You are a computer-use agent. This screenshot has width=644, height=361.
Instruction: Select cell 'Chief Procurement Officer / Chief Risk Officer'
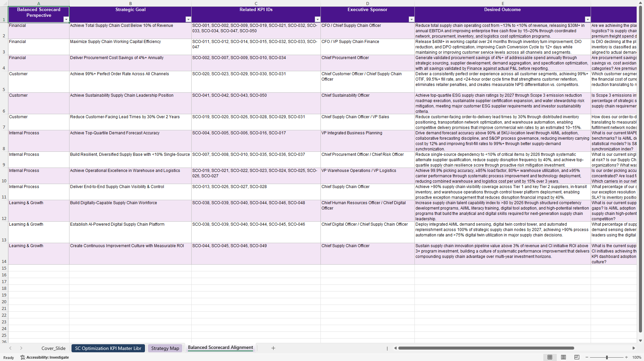pyautogui.click(x=367, y=160)
